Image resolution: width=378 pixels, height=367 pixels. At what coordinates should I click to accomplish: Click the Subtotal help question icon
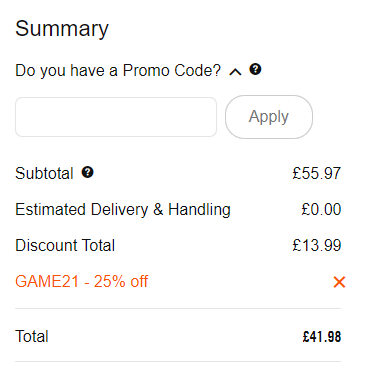coord(88,172)
